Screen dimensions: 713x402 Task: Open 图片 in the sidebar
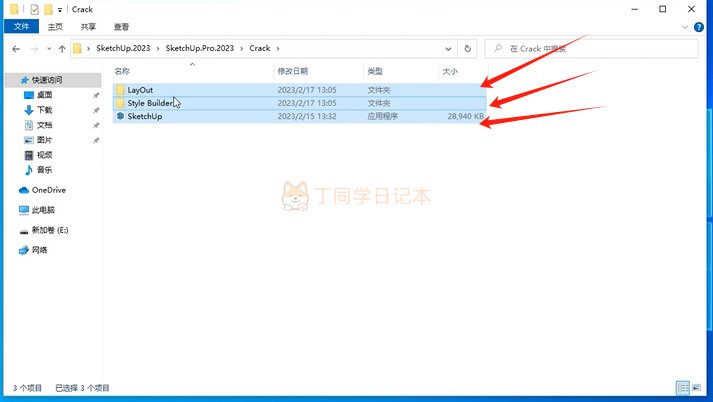pyautogui.click(x=45, y=140)
